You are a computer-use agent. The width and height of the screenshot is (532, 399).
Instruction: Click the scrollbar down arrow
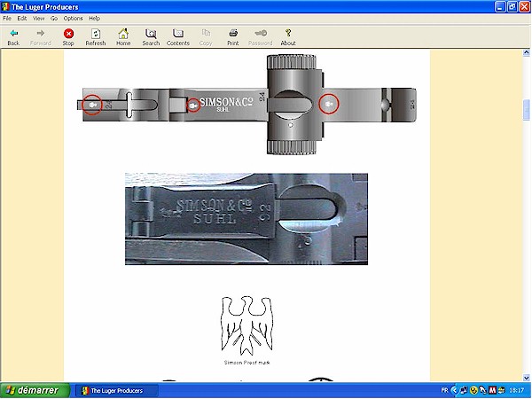tap(526, 378)
